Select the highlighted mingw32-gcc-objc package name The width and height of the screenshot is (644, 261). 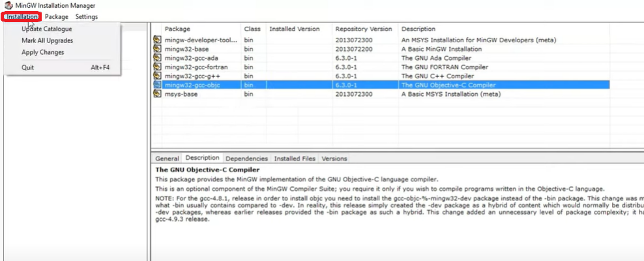pos(193,85)
